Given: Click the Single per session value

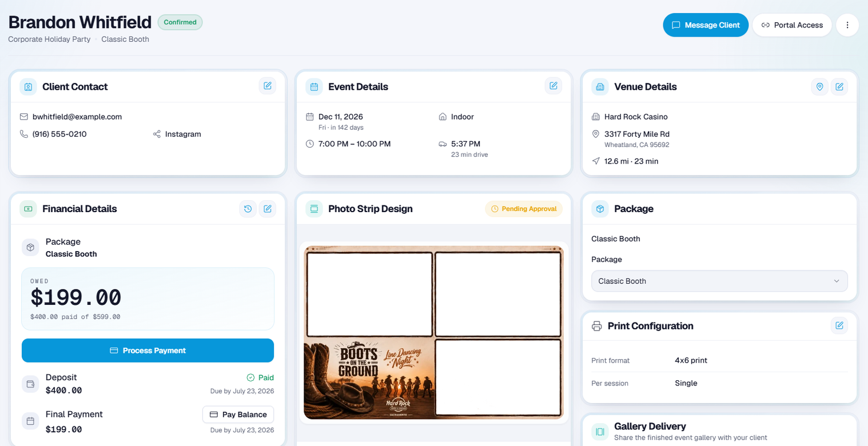Looking at the screenshot, I should click(686, 383).
